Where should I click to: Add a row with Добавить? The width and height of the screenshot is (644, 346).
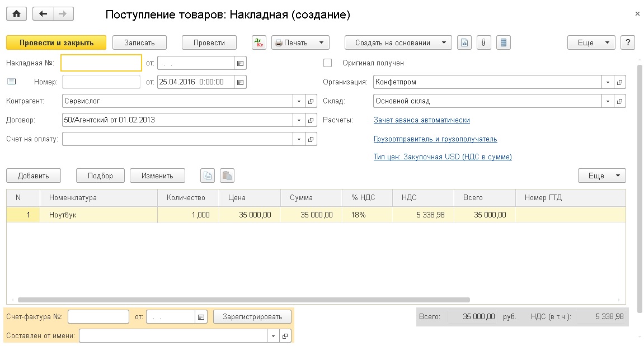coord(33,176)
